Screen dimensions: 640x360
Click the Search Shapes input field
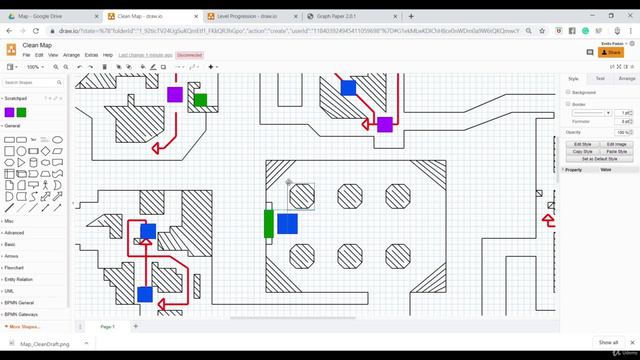click(32, 82)
